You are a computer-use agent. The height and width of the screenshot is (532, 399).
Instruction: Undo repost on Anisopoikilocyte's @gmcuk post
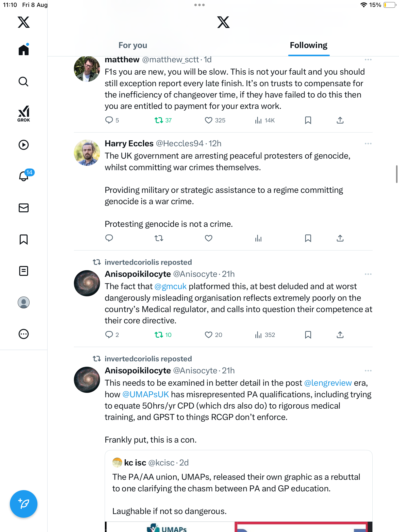point(159,335)
